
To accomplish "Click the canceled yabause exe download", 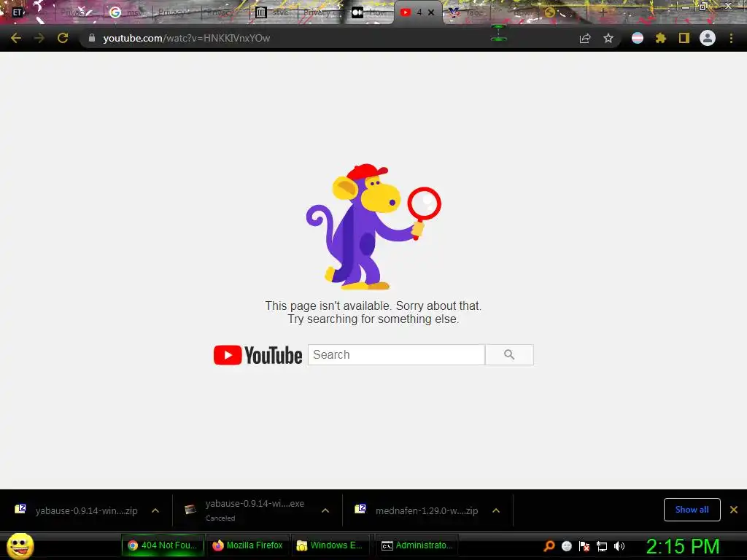I will (x=255, y=510).
